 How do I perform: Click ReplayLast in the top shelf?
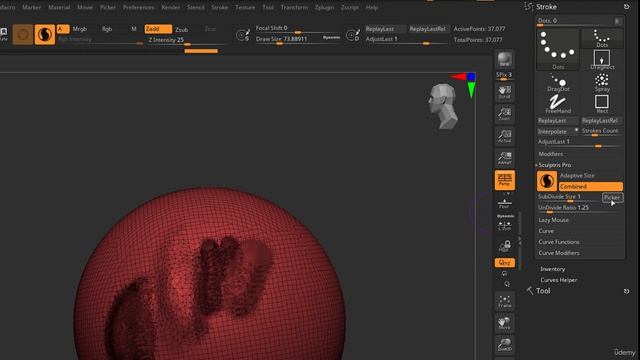385,29
